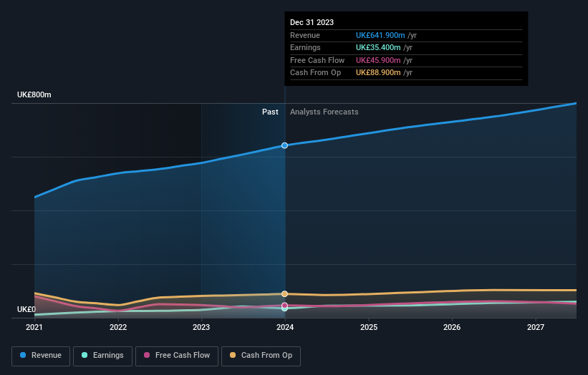Click the Cash From Op label in tooltip
This screenshot has width=588, height=375.
click(315, 73)
